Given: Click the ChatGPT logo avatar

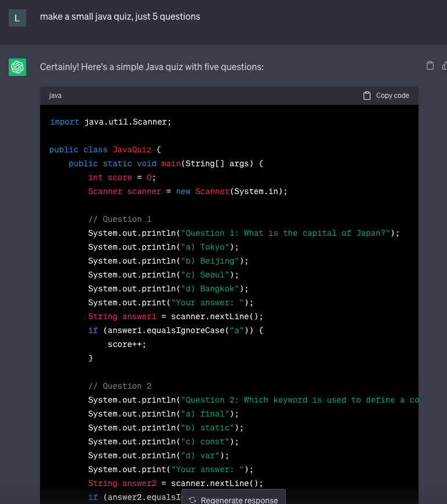Looking at the screenshot, I should 17,67.
